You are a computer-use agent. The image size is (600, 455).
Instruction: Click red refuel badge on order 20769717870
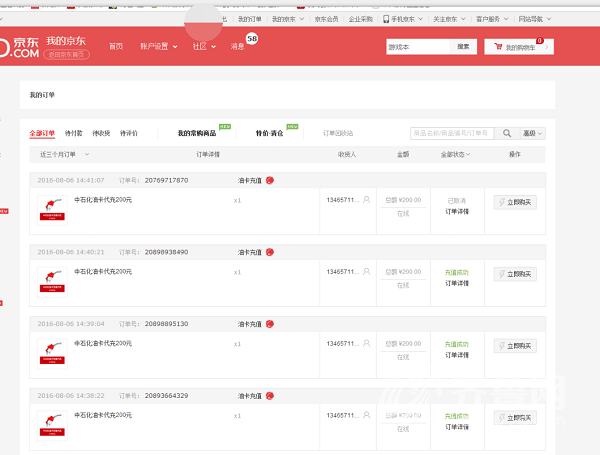270,180
